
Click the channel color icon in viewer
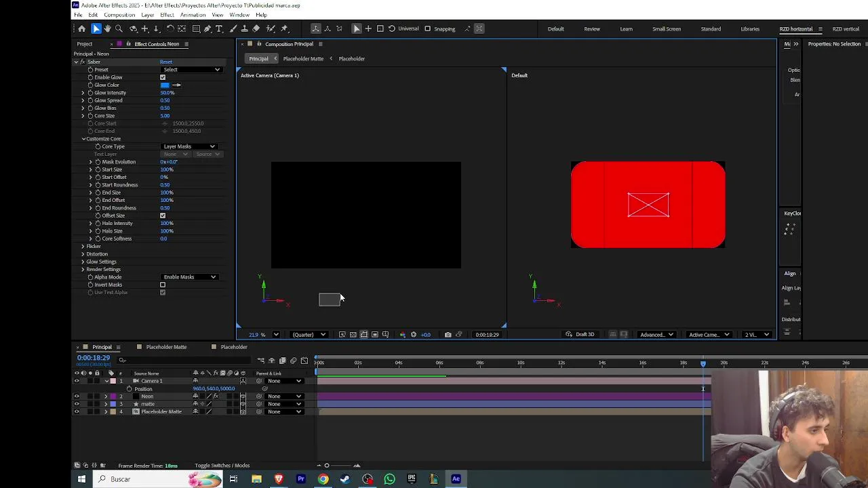coord(402,335)
